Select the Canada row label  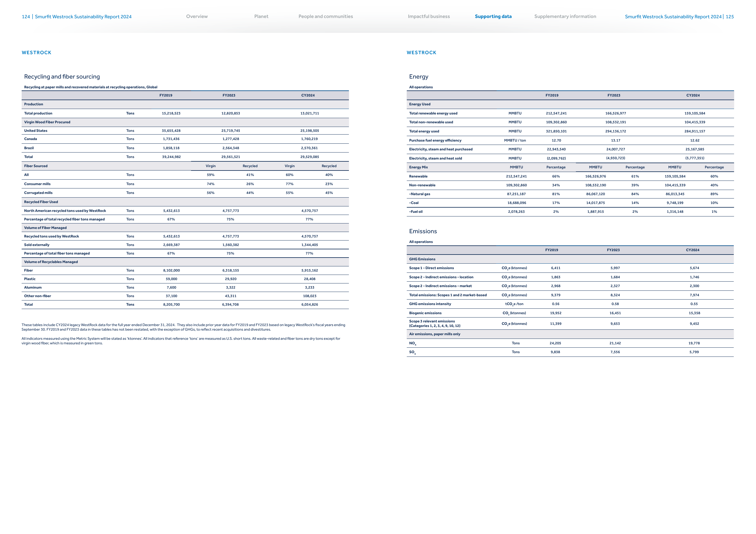(30, 139)
